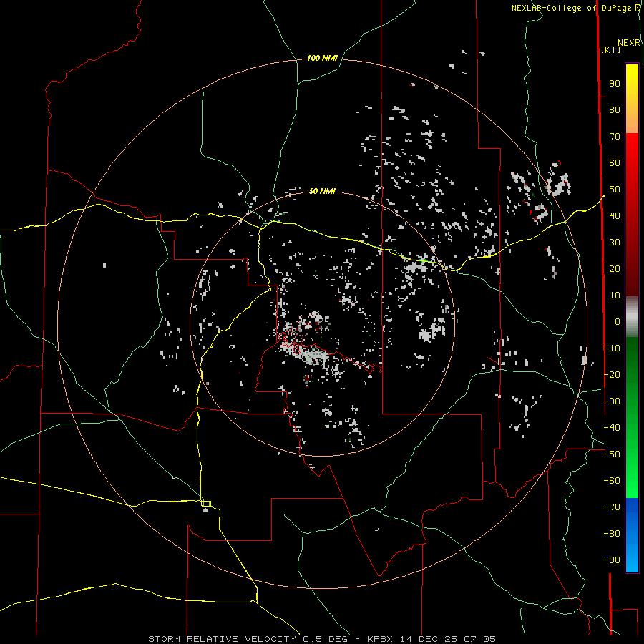
Task: Click the 90 value on velocity scale
Action: (x=615, y=84)
